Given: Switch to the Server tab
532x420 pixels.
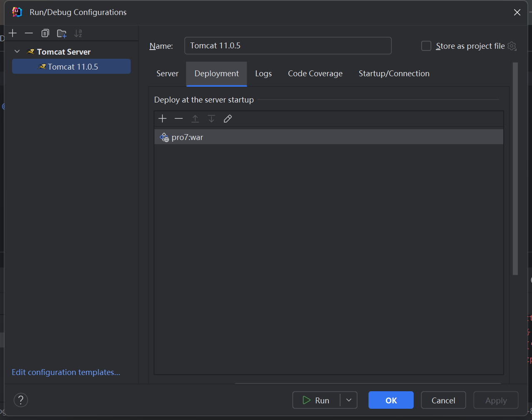Looking at the screenshot, I should point(167,74).
